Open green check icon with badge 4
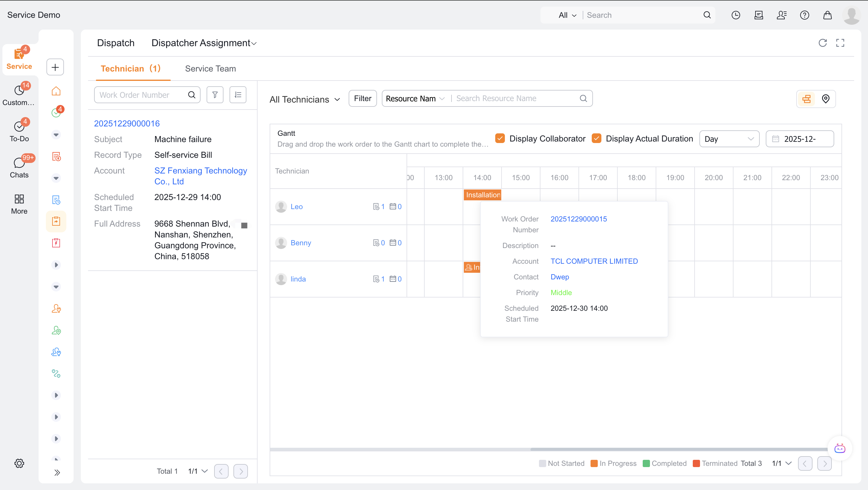The image size is (868, 490). 56,113
